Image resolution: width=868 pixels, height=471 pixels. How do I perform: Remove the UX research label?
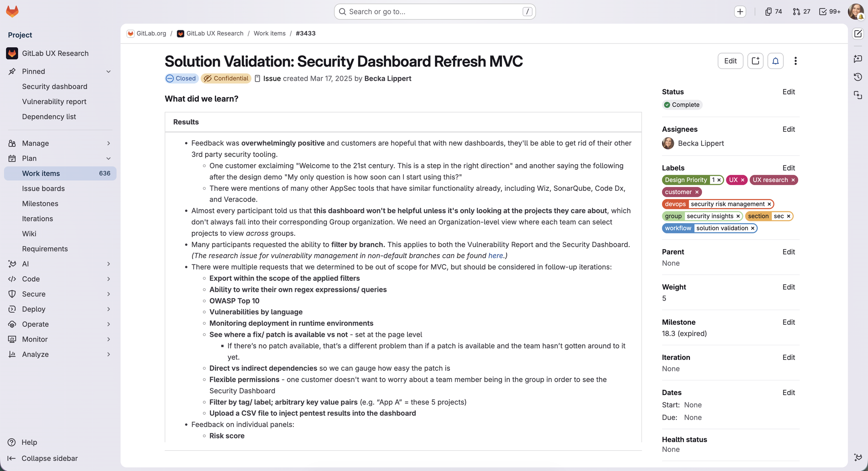pyautogui.click(x=793, y=180)
